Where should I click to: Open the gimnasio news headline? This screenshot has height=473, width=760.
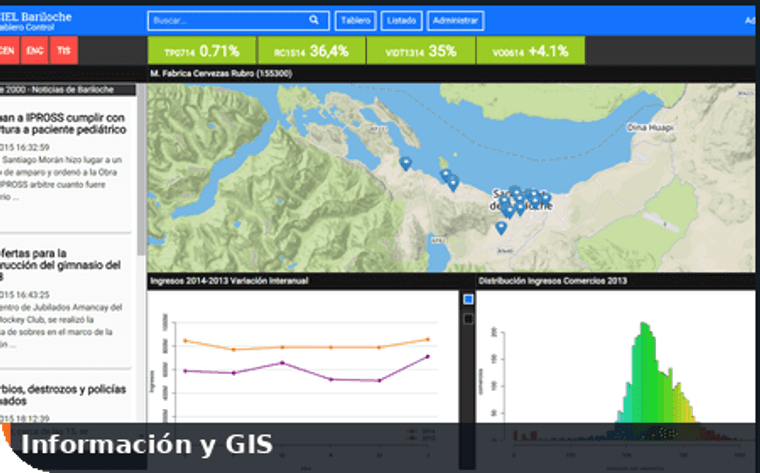tap(61, 265)
